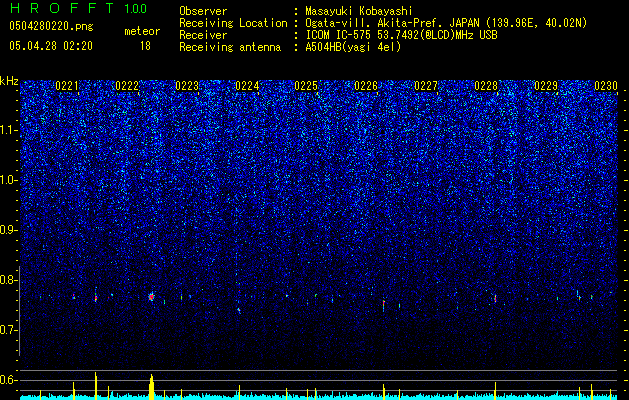Click the 0.6 kHz axis label
The width and height of the screenshot is (629, 400).
9,380
